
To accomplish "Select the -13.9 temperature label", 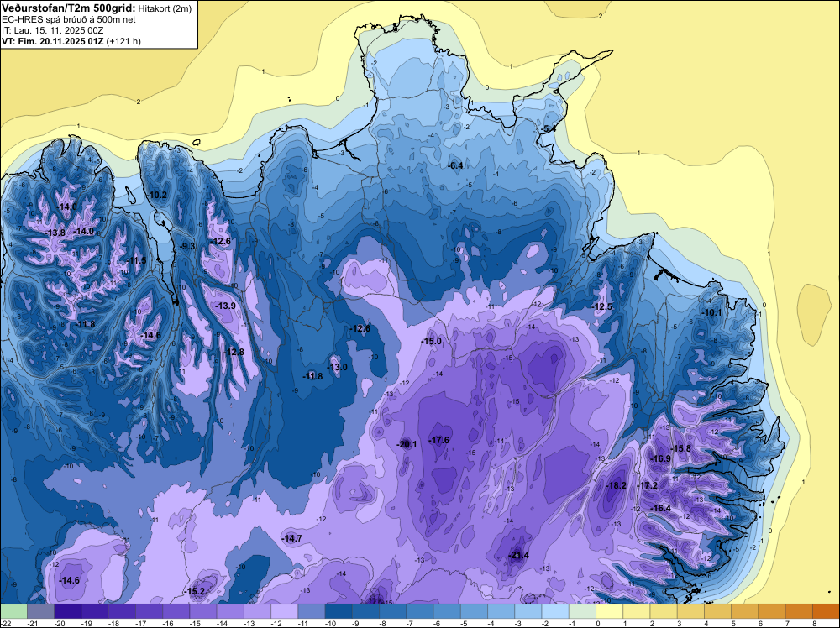I will (225, 306).
